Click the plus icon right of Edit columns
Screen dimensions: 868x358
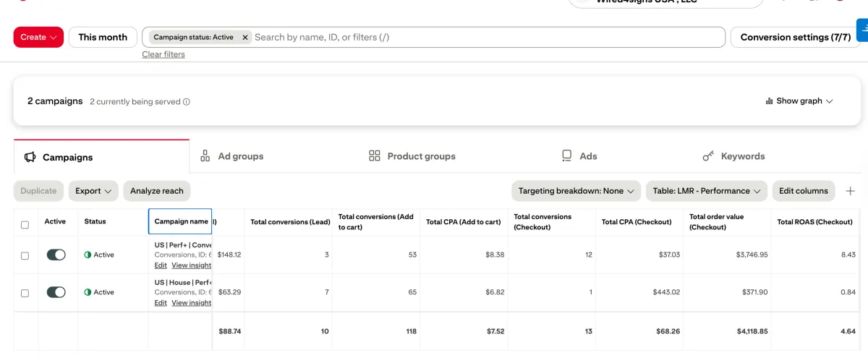click(x=851, y=191)
